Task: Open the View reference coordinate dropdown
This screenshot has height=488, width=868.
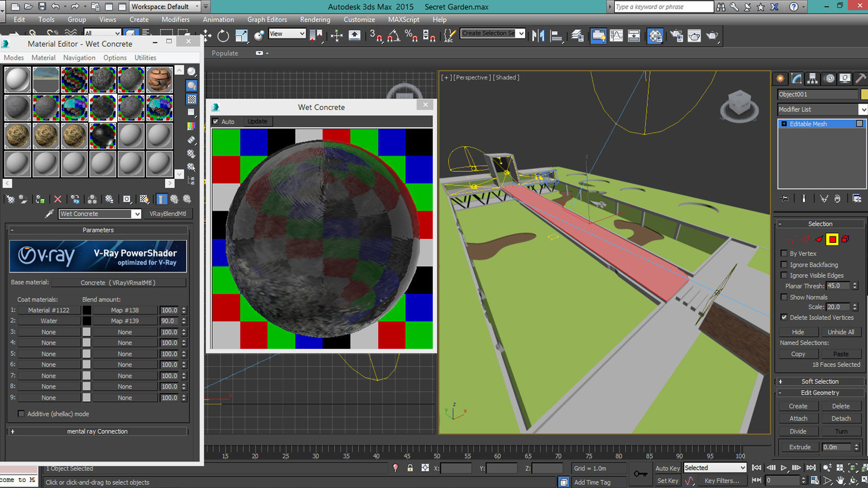Action: (x=288, y=34)
